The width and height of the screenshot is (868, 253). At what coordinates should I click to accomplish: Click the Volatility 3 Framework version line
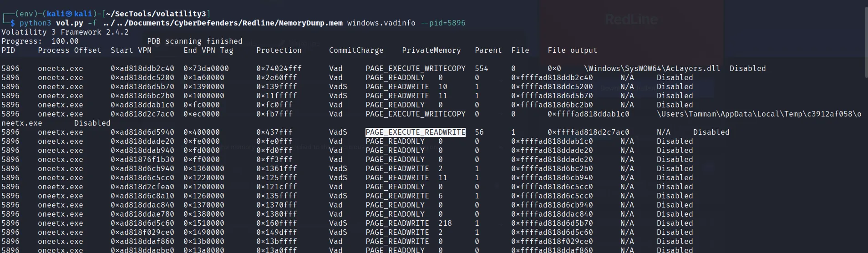coord(65,32)
